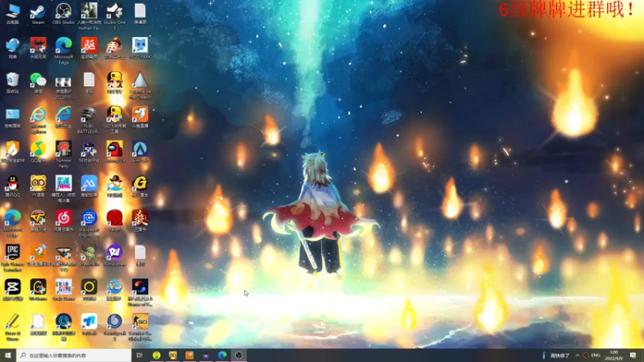Click the NetEase Cloud Music red icon

pyautogui.click(x=64, y=220)
